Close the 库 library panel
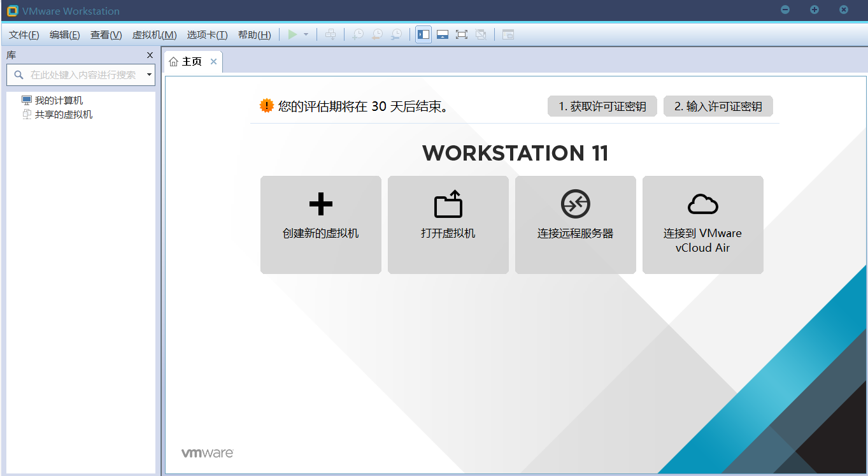The image size is (868, 476). [x=150, y=55]
